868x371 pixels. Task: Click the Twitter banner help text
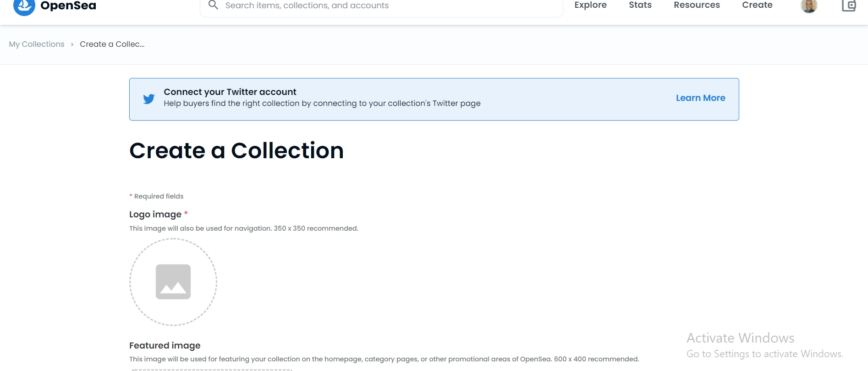tap(322, 103)
